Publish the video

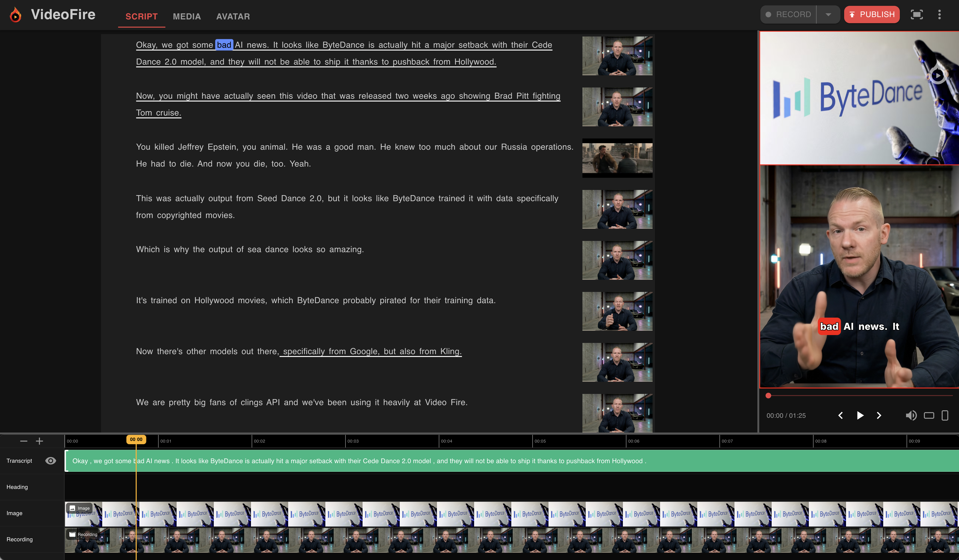872,15
